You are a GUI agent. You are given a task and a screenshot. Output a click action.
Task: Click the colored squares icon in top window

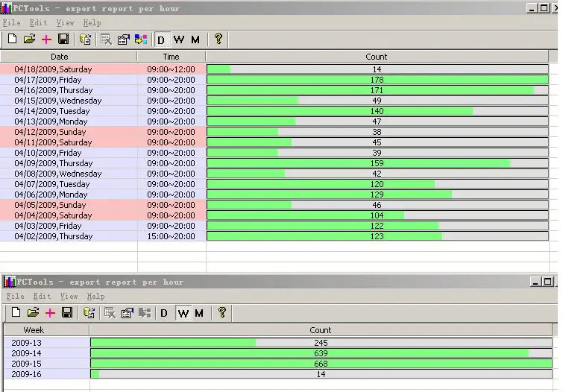pos(141,39)
